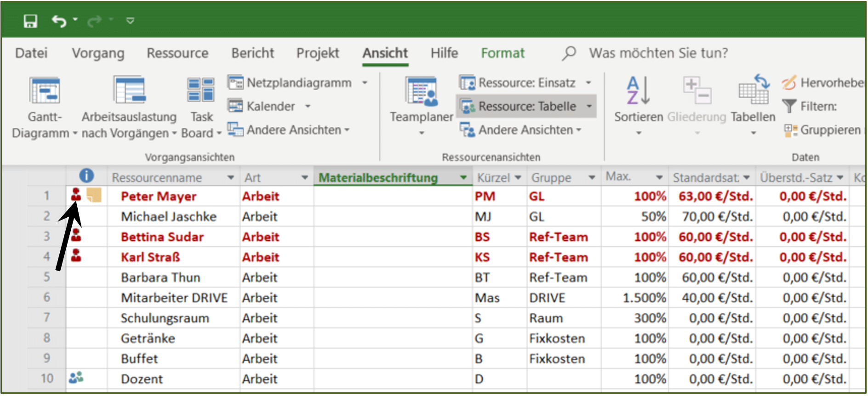
Task: Click the note icon in Peter Mayer's row
Action: pyautogui.click(x=94, y=195)
